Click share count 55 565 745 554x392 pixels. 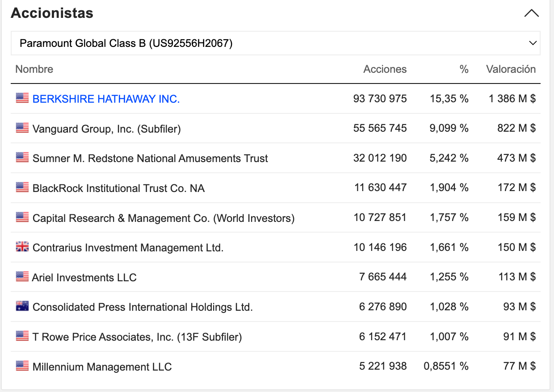pos(380,128)
